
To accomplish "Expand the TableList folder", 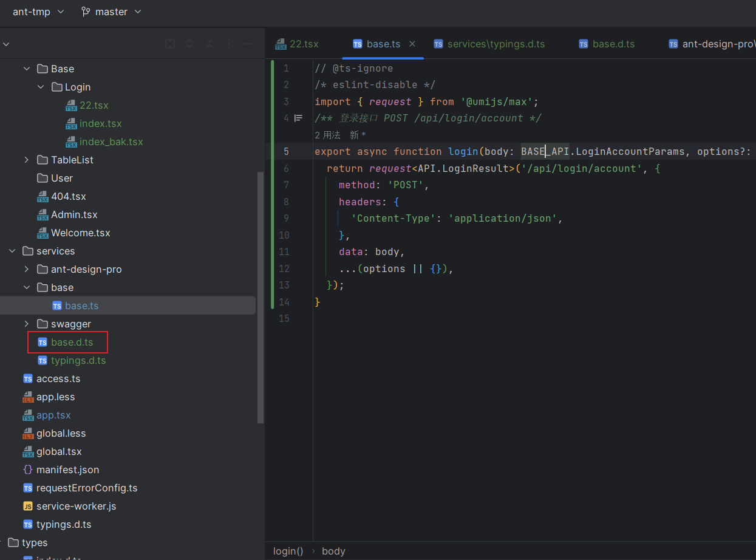I will [x=26, y=160].
